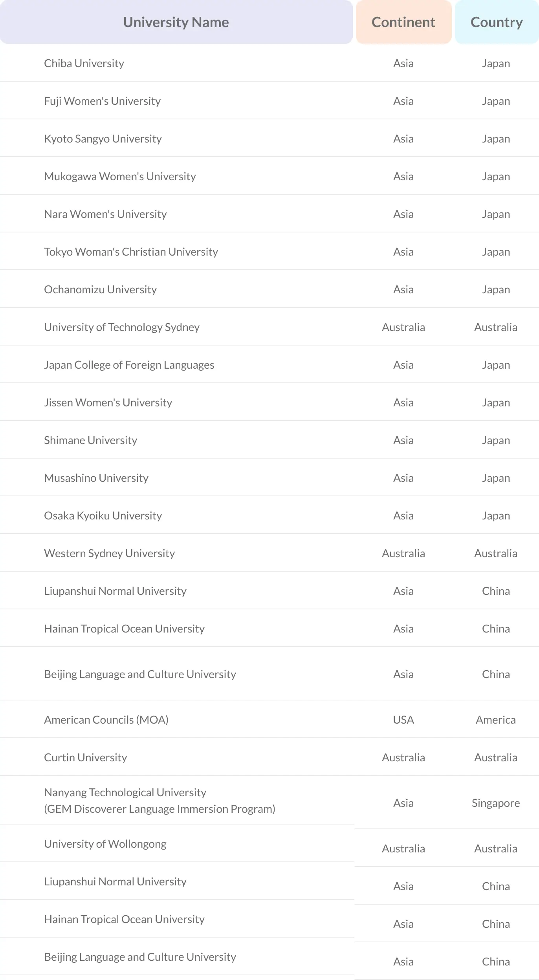The image size is (539, 980).
Task: Click Fuji Women's University entry
Action: tap(102, 101)
